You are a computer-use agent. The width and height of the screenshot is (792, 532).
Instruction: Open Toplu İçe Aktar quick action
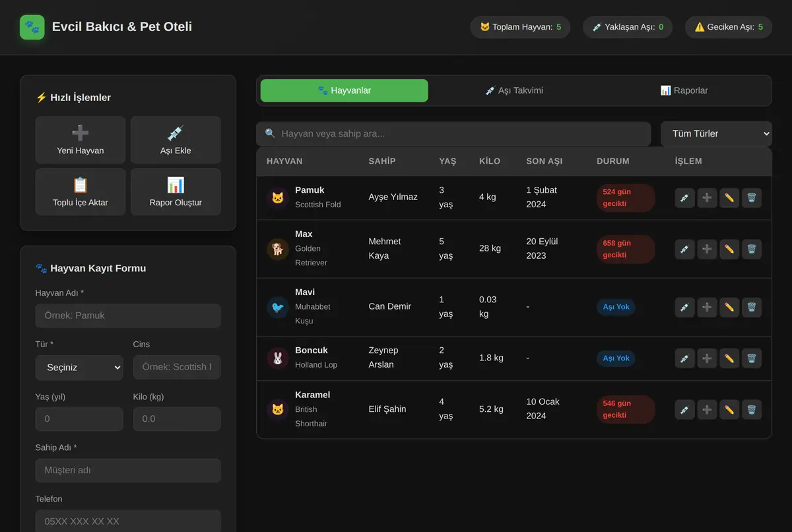click(81, 192)
